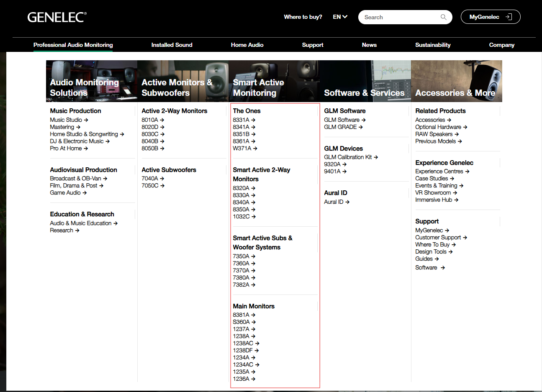Select the 8350A smart monitor link
Viewport: 542px width, 392px height.
pos(244,209)
